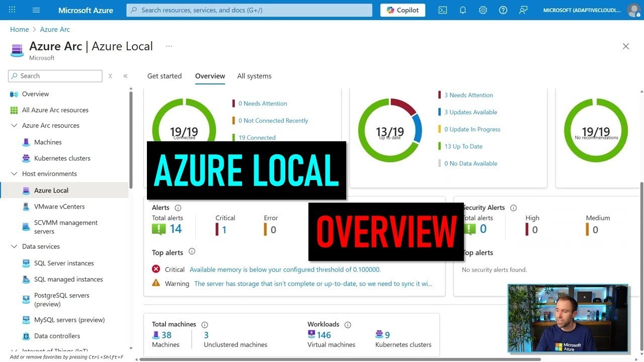Switch to the All systems tab

pyautogui.click(x=254, y=76)
